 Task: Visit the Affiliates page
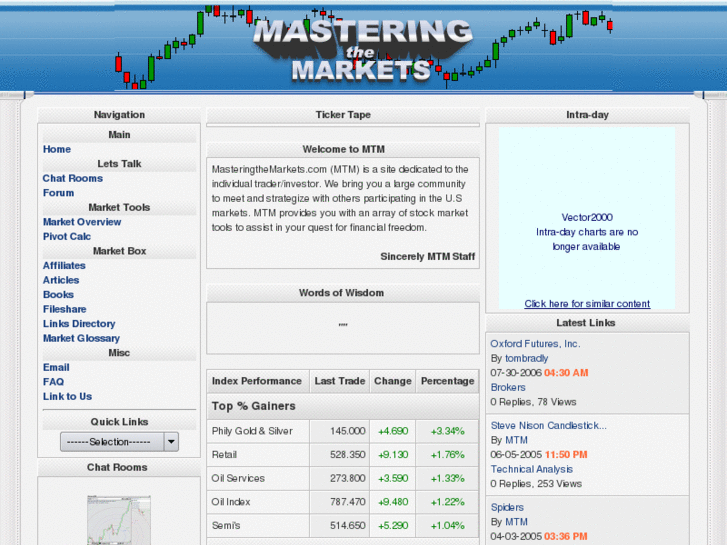click(64, 266)
